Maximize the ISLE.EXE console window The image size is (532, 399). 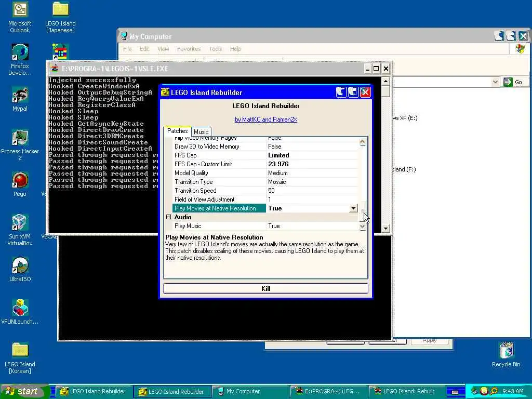[376, 69]
